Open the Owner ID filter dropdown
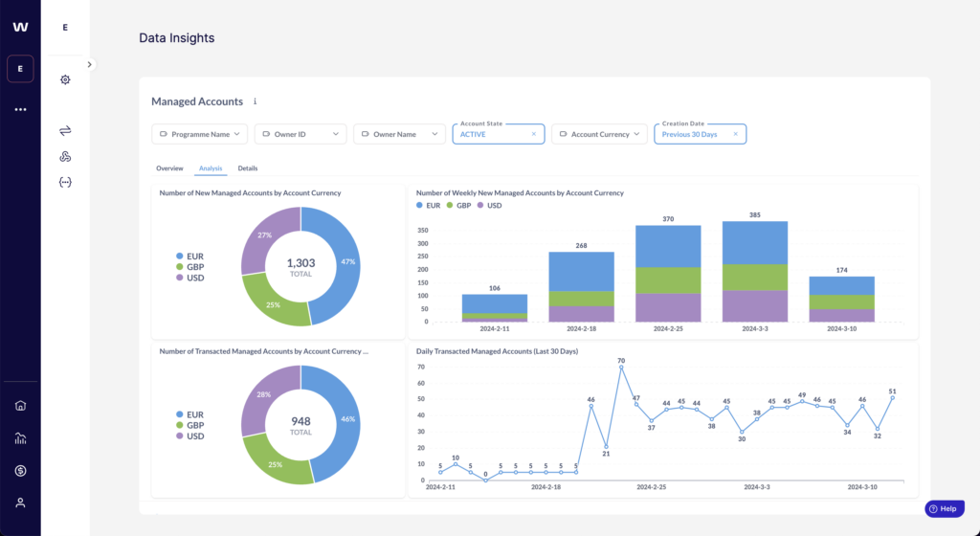Screen dimensions: 980x536 [x=301, y=135]
